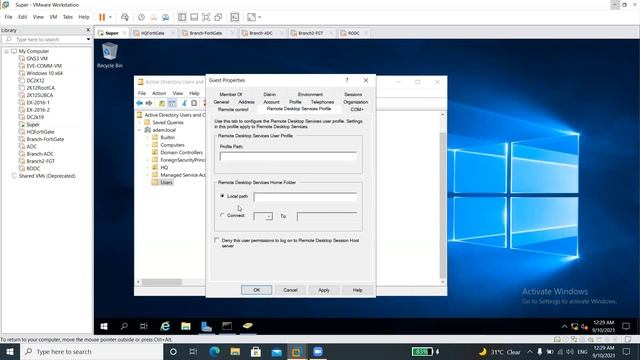Viewport: 640px width, 360px height.
Task: Click the Library search field
Action: click(45, 40)
